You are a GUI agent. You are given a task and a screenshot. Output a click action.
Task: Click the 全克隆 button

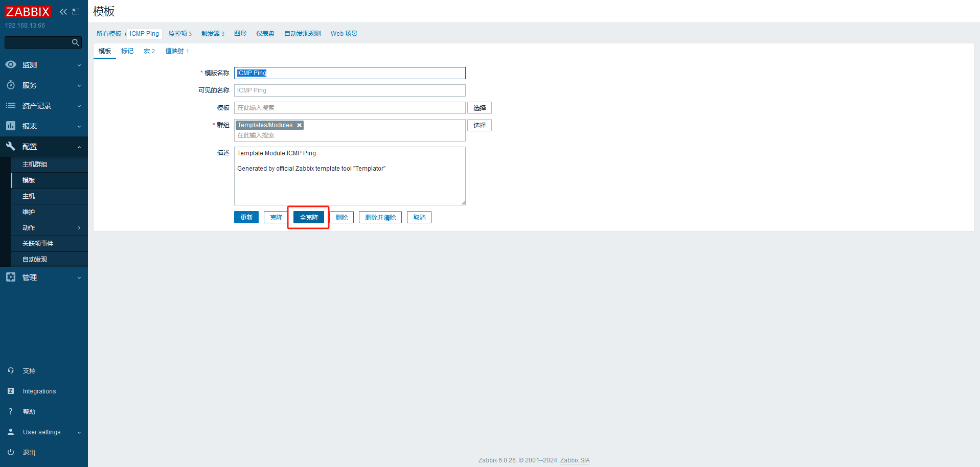click(x=309, y=218)
